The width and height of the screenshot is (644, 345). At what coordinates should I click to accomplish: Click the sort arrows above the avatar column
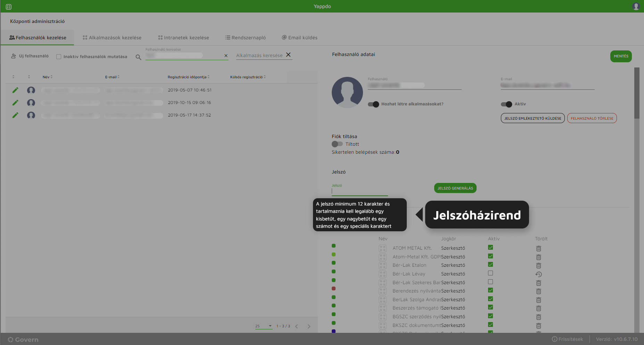pyautogui.click(x=29, y=77)
